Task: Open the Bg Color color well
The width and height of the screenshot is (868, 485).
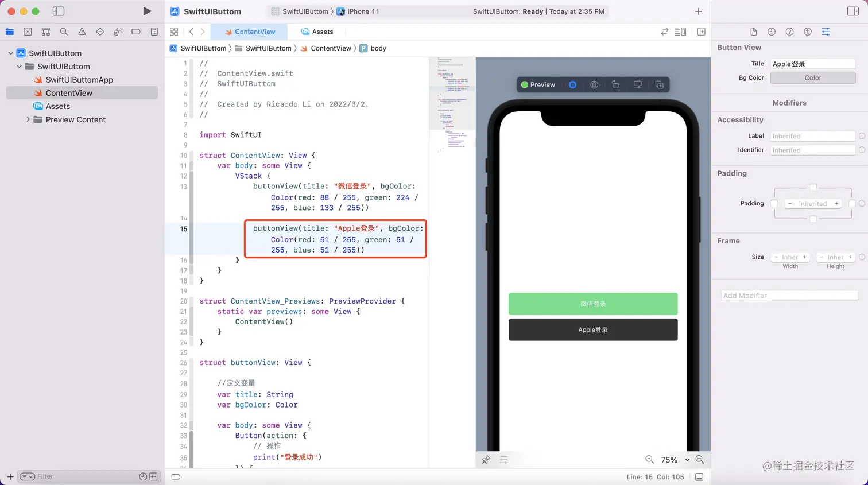Action: (812, 77)
